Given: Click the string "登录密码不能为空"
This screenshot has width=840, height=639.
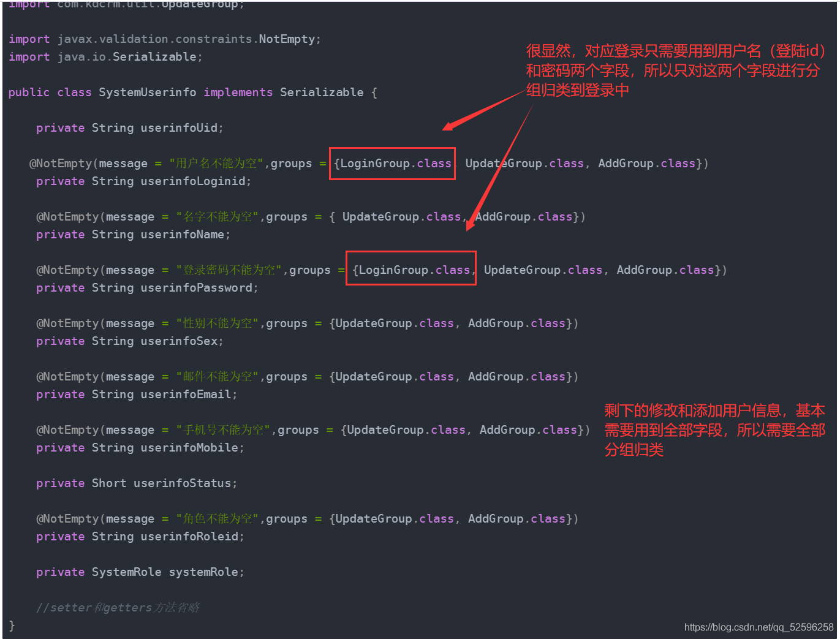Looking at the screenshot, I should click(x=229, y=270).
